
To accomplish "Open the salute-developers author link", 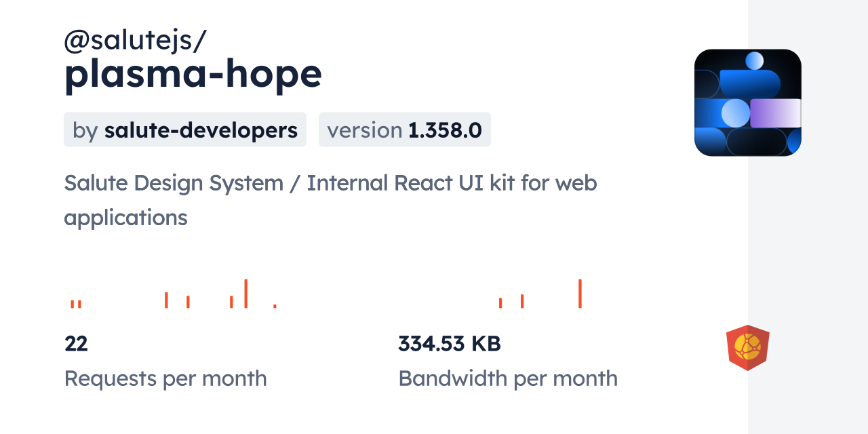I will click(x=201, y=130).
